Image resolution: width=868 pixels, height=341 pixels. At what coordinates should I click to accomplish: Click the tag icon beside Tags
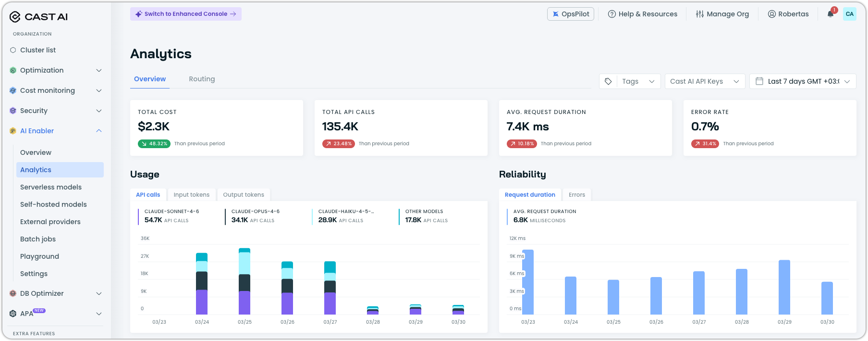(x=608, y=81)
